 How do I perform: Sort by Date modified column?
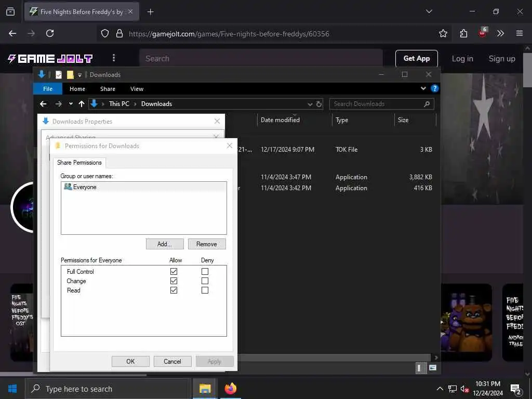point(280,120)
